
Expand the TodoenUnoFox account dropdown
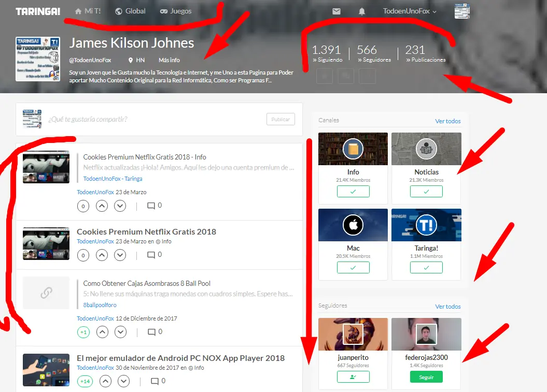point(410,11)
